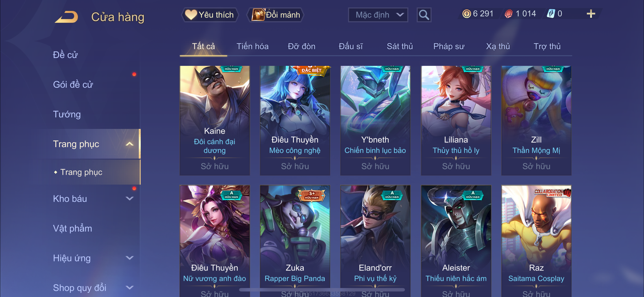Viewport: 644px width, 297px height.
Task: Open the Mặc định sort dropdown
Action: 378,15
